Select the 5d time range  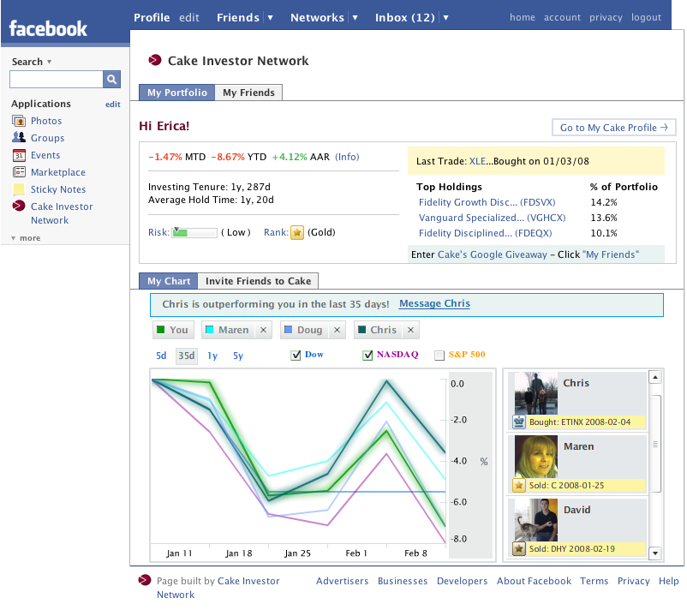[x=161, y=356]
